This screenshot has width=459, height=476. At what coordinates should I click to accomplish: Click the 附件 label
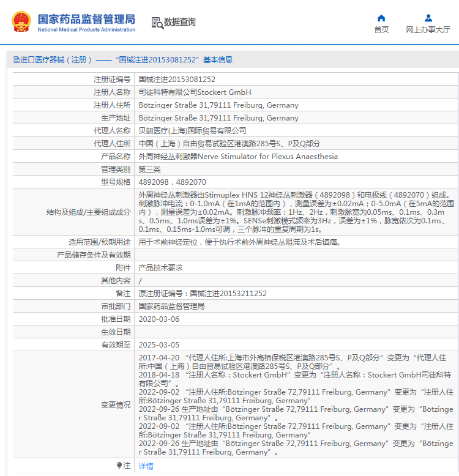123,268
